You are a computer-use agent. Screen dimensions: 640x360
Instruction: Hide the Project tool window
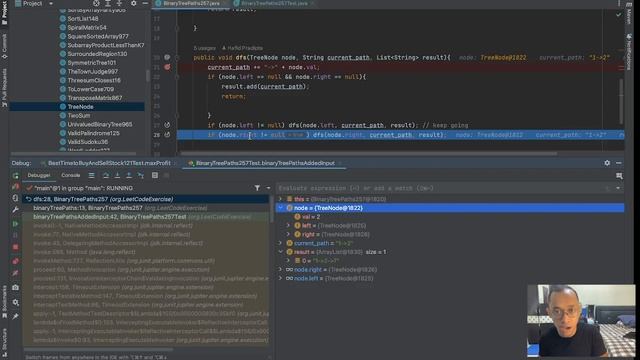pos(145,3)
